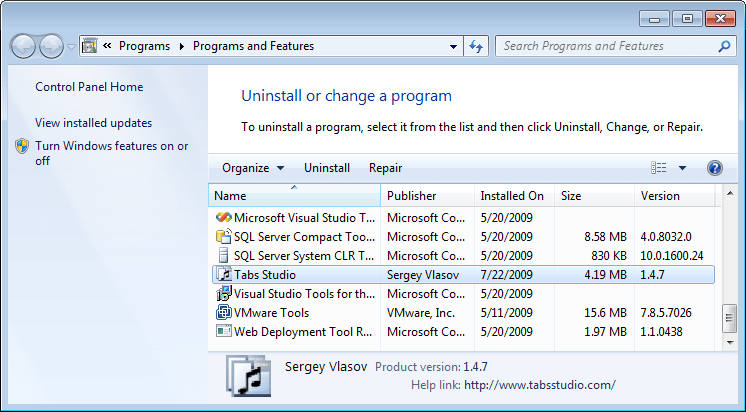This screenshot has height=412, width=746.
Task: Open the address bar history dropdown
Action: pos(453,47)
